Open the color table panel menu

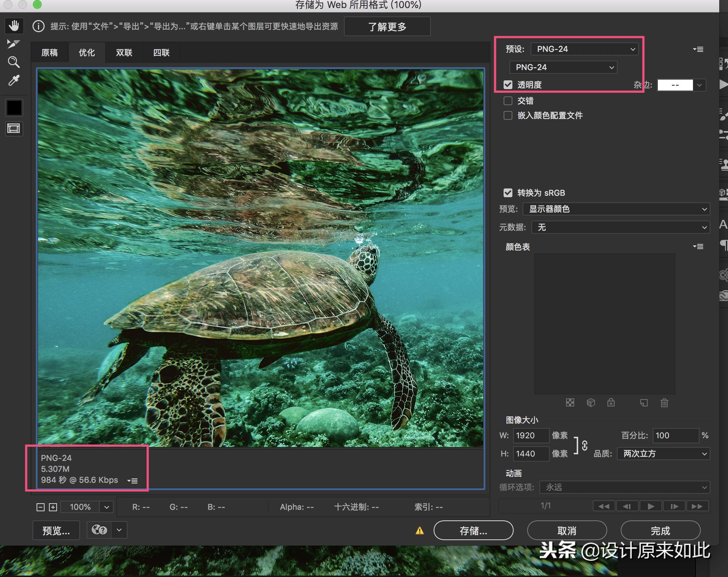tap(698, 247)
